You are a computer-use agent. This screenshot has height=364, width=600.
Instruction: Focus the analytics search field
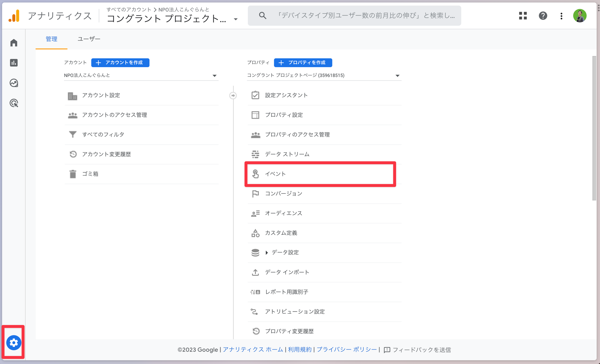click(354, 16)
